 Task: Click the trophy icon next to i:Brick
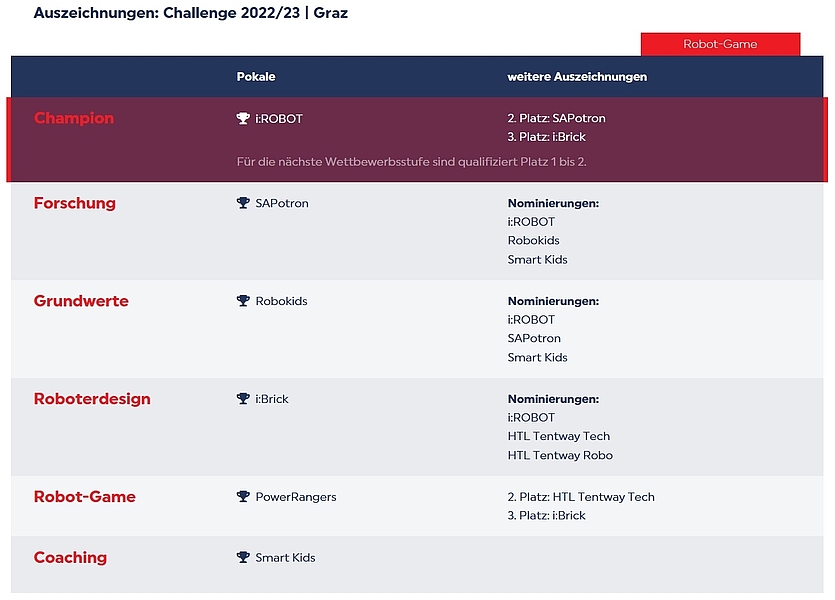[243, 399]
